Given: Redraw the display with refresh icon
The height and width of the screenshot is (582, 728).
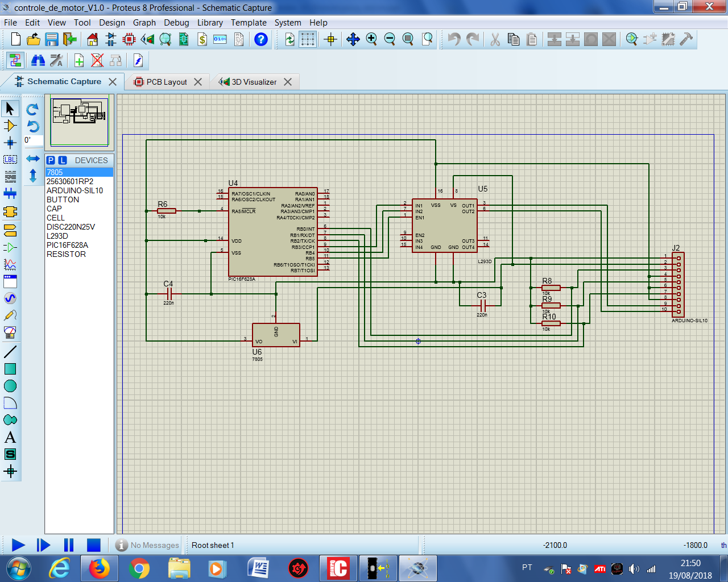Looking at the screenshot, I should click(289, 39).
